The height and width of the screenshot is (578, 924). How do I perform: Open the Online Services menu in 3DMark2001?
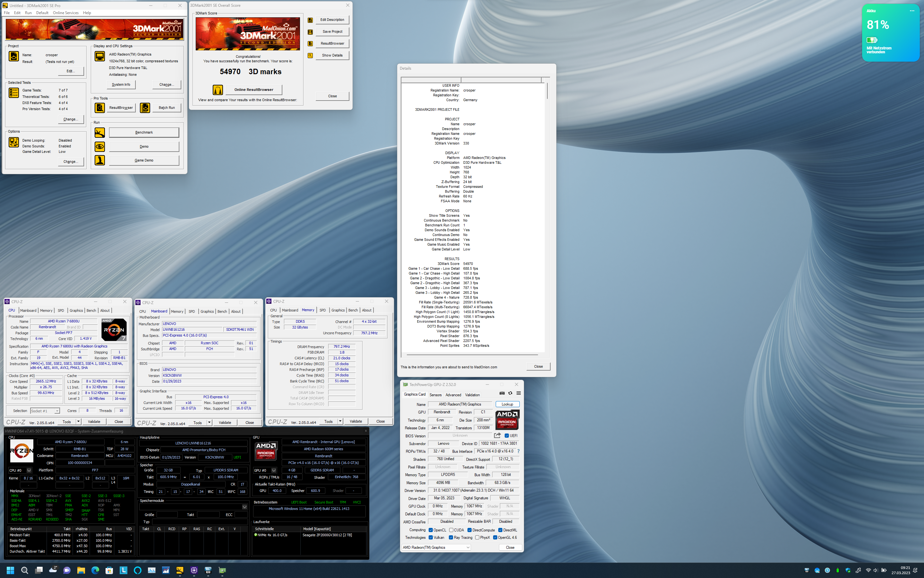click(x=66, y=13)
